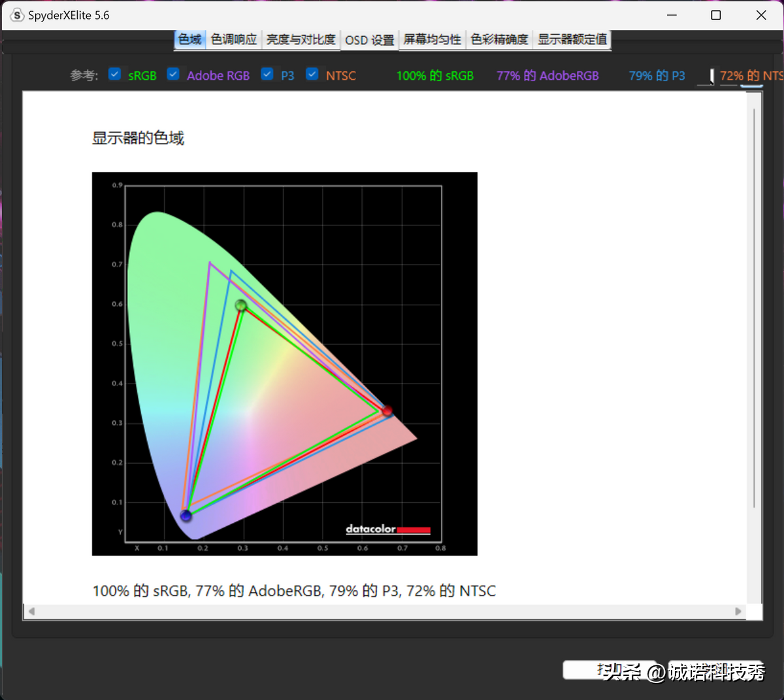Toggle the NTSC reference checkbox

click(x=312, y=75)
